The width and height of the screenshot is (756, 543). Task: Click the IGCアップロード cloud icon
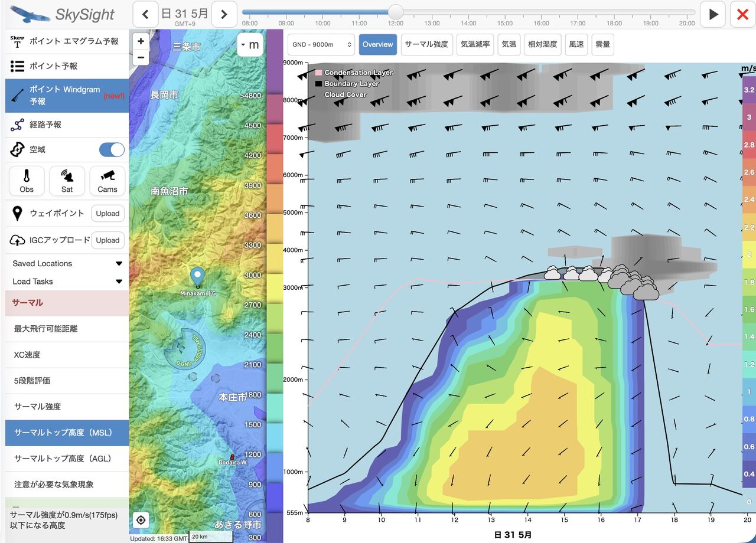pyautogui.click(x=17, y=240)
